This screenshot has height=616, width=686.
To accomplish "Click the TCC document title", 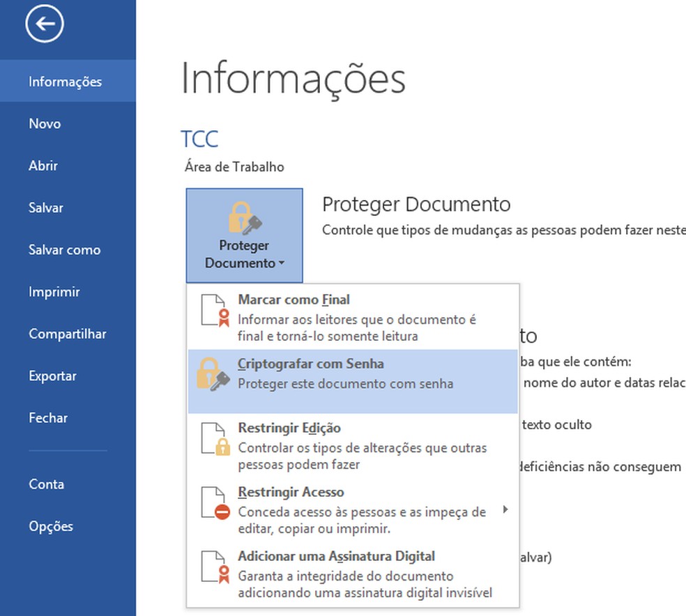I will [x=199, y=139].
